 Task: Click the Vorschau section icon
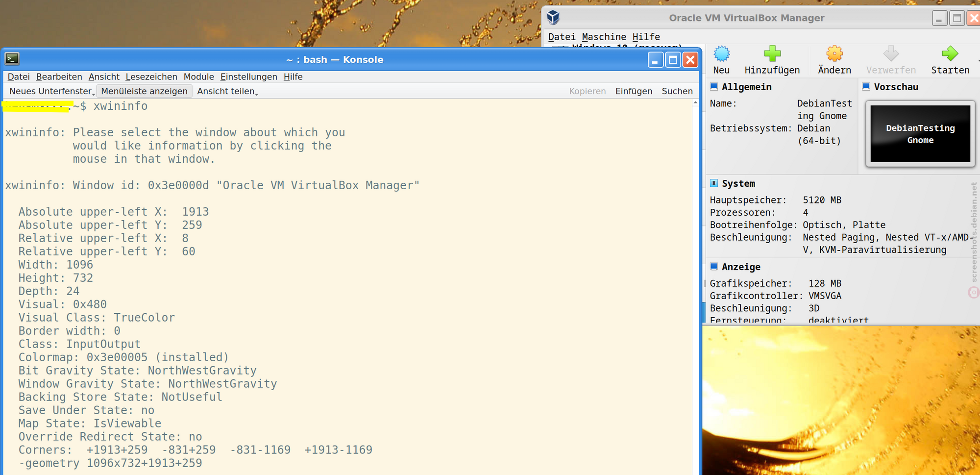tap(866, 87)
